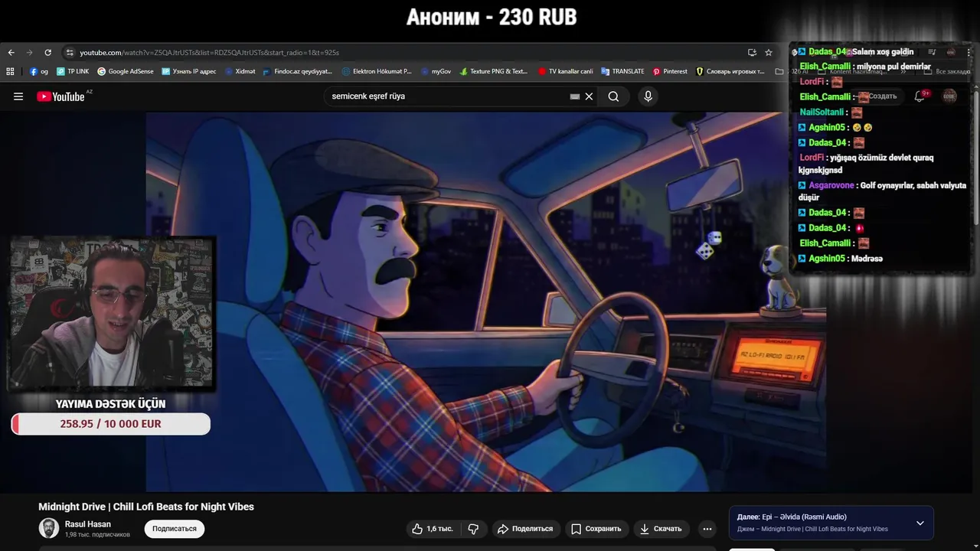The image size is (980, 551).
Task: Open the myGov bookmark
Action: (436, 71)
